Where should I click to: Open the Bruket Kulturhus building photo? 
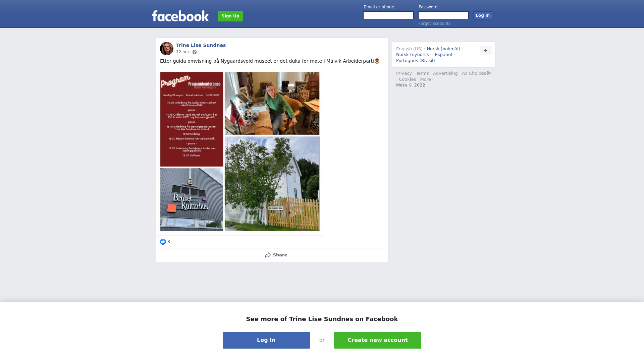(192, 199)
